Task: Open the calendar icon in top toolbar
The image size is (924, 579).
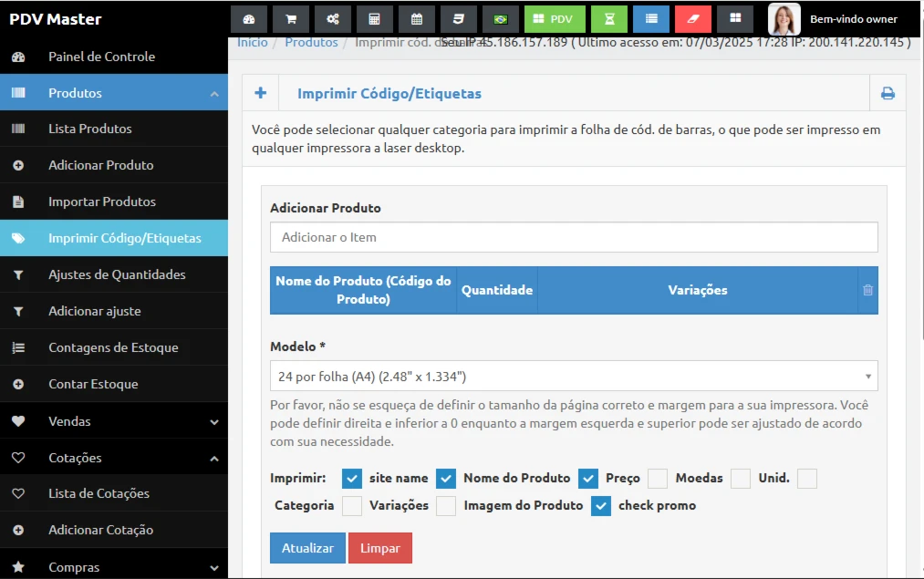Action: tap(417, 19)
